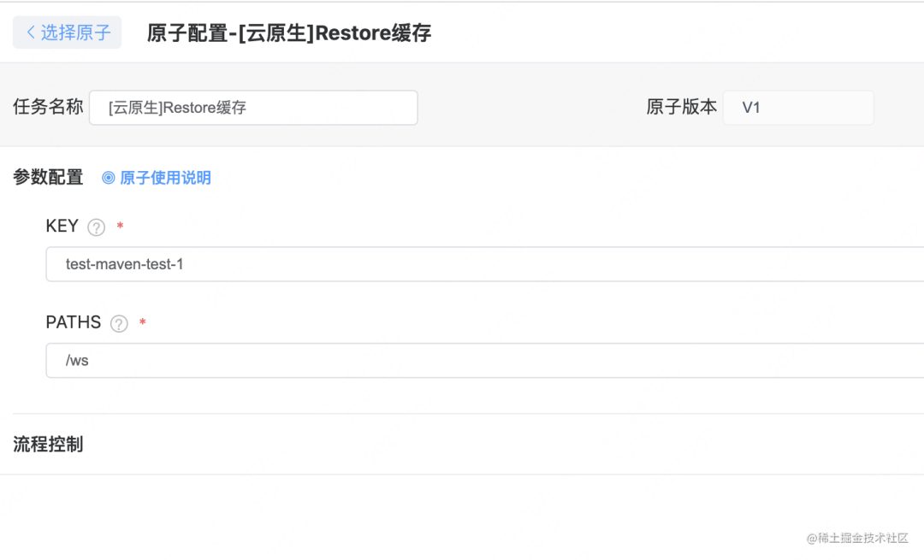The width and height of the screenshot is (924, 560).
Task: Collapse the 参数配置 section header
Action: point(47,177)
